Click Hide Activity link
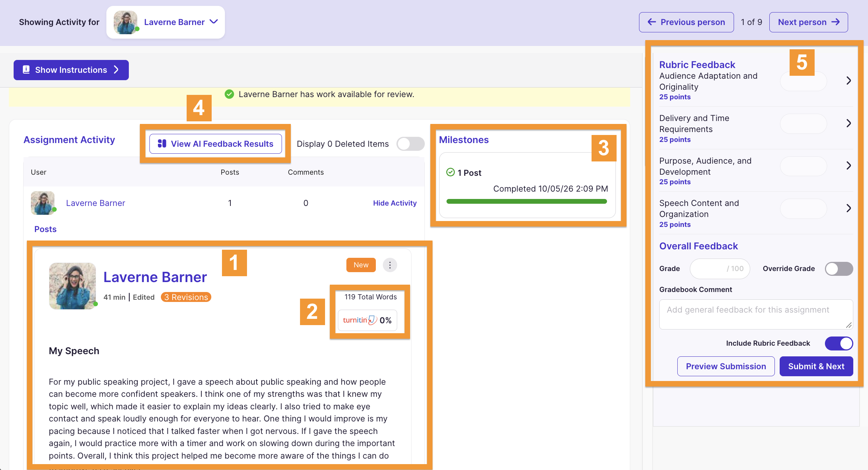 395,203
